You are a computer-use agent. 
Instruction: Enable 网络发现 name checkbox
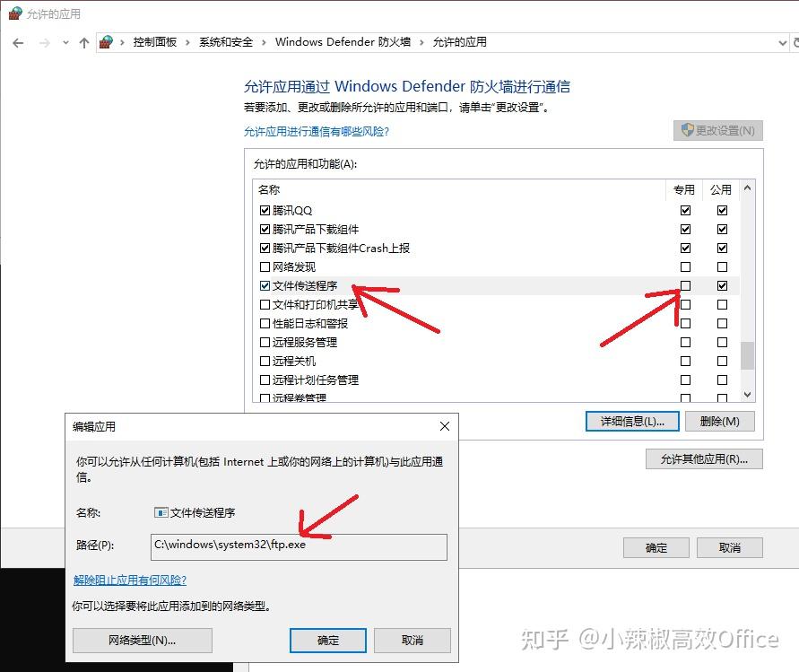pyautogui.click(x=265, y=266)
